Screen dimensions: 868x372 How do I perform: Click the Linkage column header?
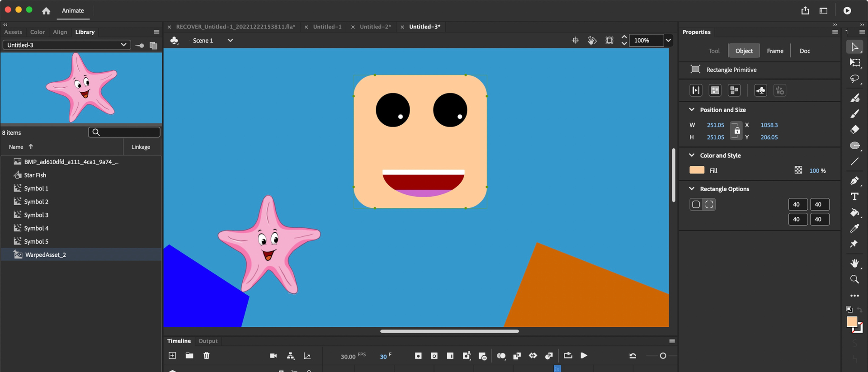click(141, 147)
